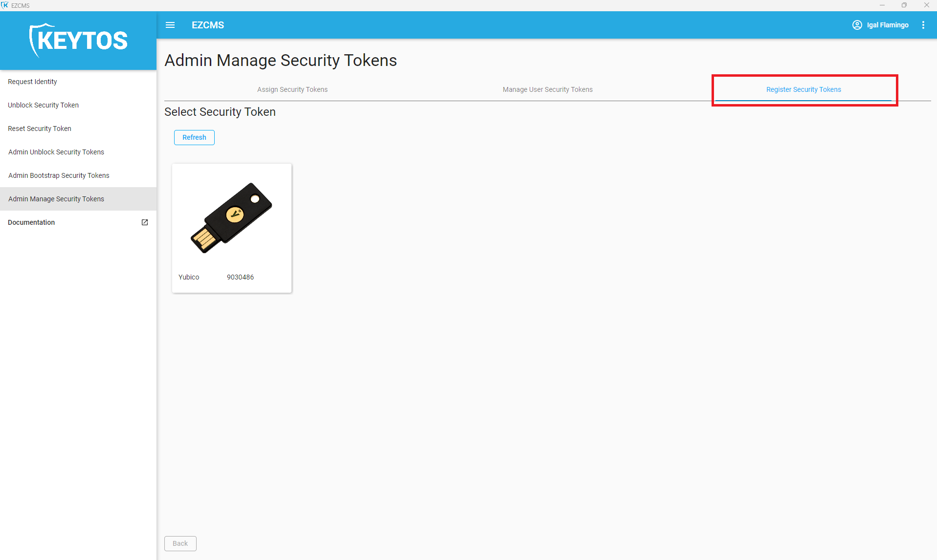Viewport: 937px width, 560px height.
Task: Click the EZCMS app icon in title bar
Action: (x=4, y=5)
